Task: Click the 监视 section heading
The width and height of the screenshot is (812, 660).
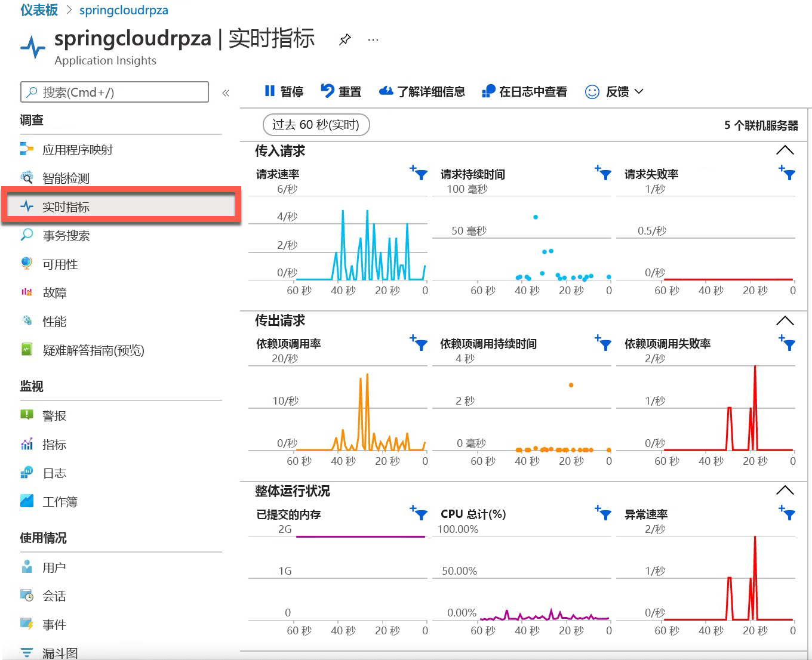Action: pos(32,386)
